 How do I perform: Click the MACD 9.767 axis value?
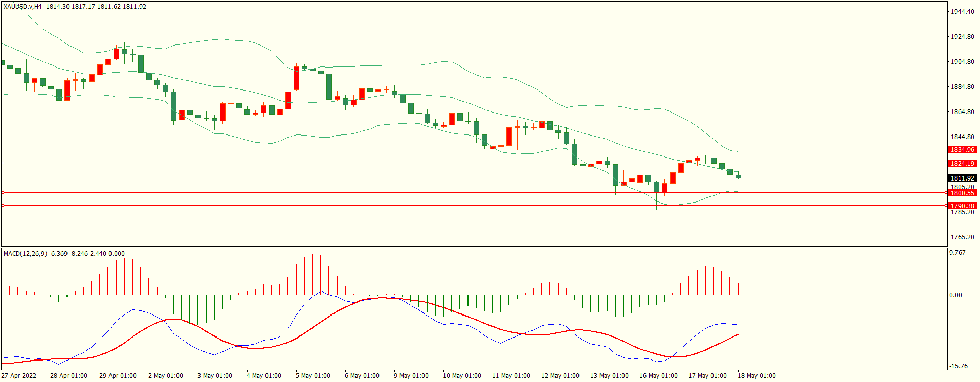pos(957,253)
